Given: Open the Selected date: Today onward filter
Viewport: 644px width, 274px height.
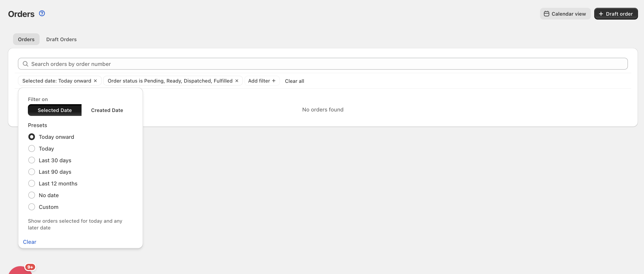Looking at the screenshot, I should click(x=57, y=81).
